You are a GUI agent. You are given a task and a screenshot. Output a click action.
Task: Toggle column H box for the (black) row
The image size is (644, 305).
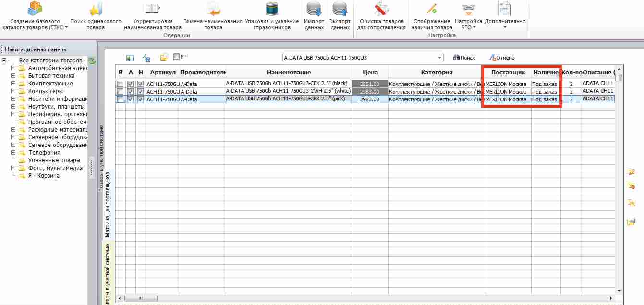[x=140, y=84]
